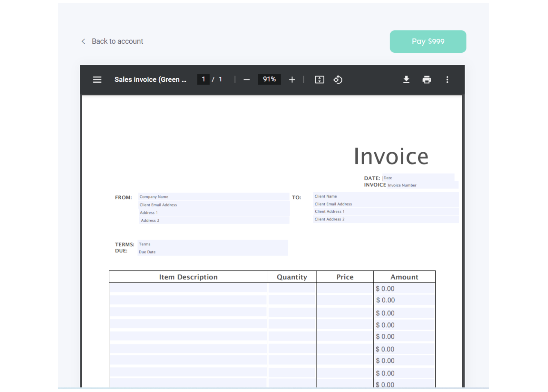The image size is (548, 392).
Task: Click the fit to page icon
Action: 319,80
